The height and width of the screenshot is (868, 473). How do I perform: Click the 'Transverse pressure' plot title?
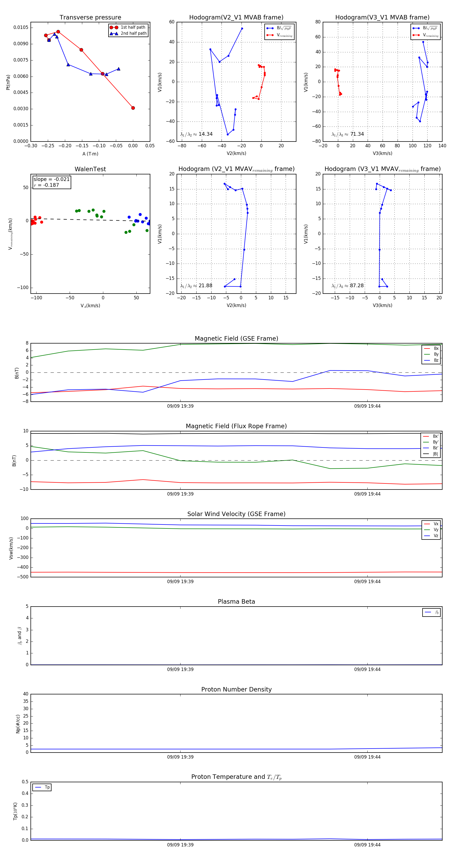(x=90, y=18)
